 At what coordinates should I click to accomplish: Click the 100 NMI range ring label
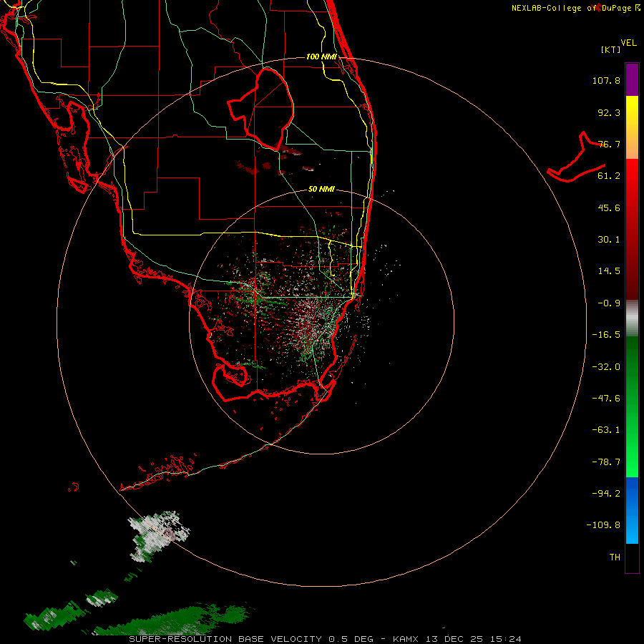tap(321, 57)
